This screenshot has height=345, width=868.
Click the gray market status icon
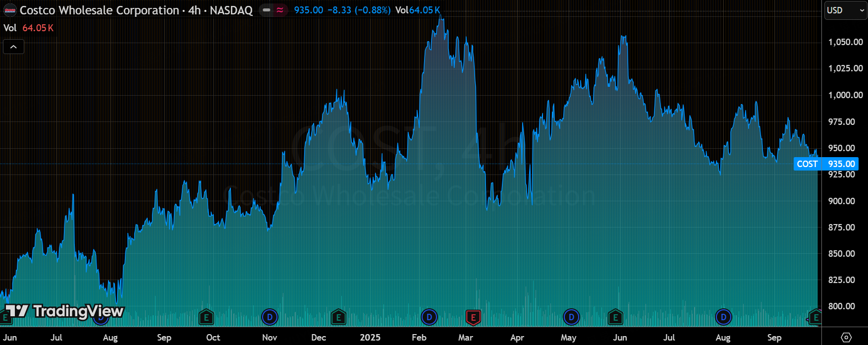tap(267, 10)
